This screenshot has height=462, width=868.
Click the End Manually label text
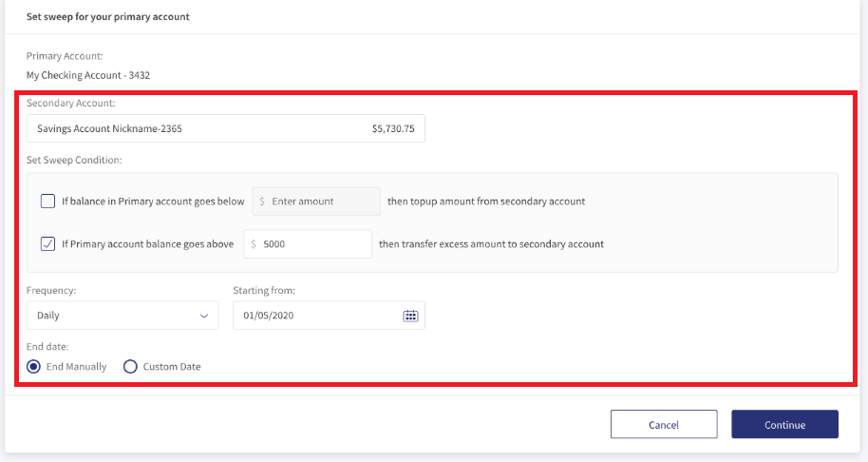pos(76,367)
